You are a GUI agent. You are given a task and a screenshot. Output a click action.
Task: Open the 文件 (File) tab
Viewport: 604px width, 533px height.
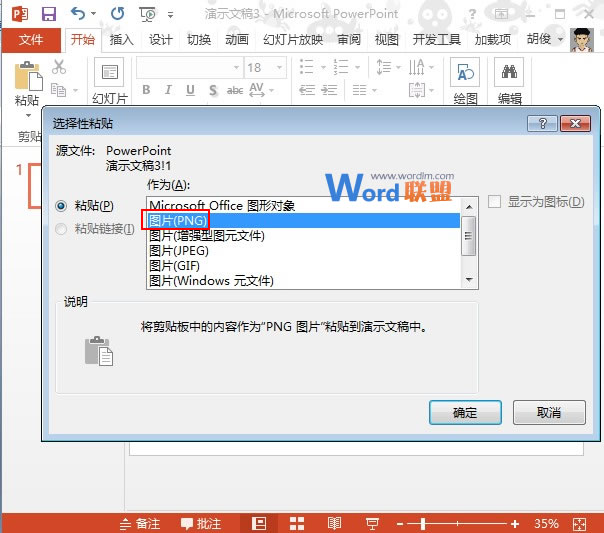pos(31,39)
